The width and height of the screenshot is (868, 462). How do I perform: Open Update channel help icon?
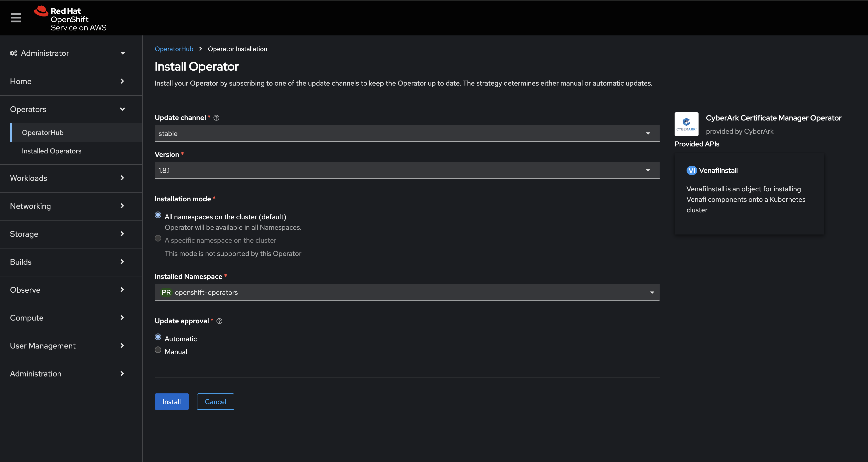pyautogui.click(x=216, y=118)
